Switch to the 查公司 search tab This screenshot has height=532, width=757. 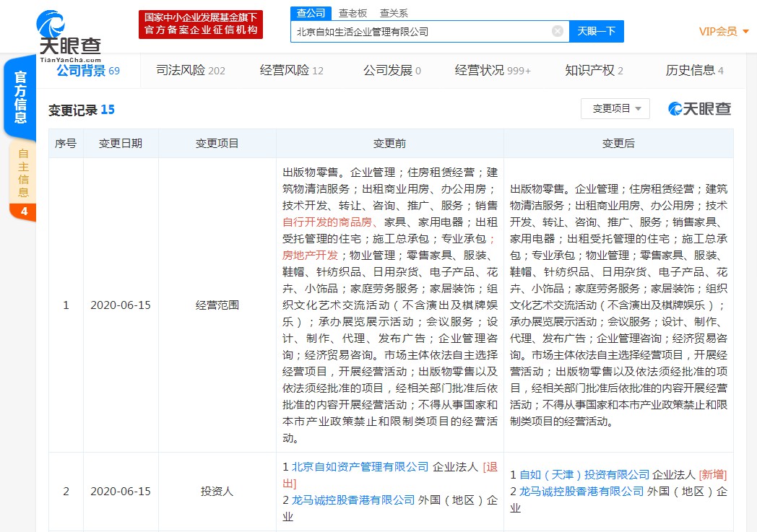(311, 13)
